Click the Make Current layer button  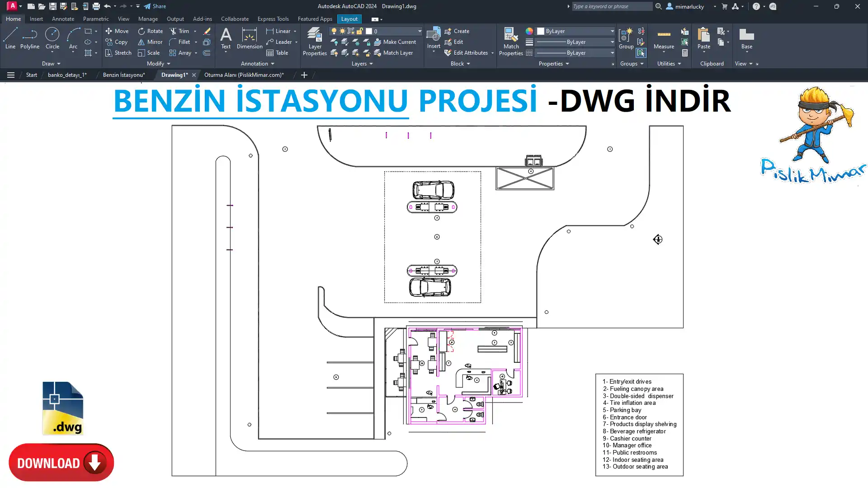click(395, 42)
